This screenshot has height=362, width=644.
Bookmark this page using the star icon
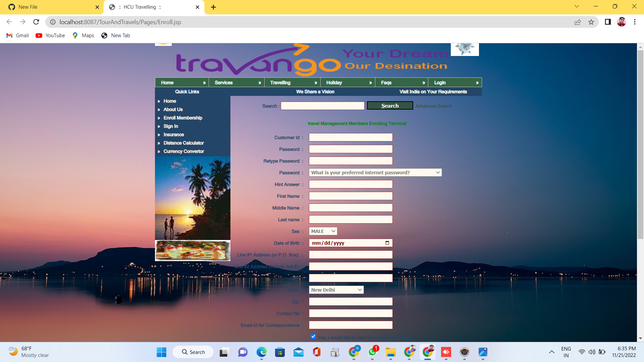coord(591,22)
